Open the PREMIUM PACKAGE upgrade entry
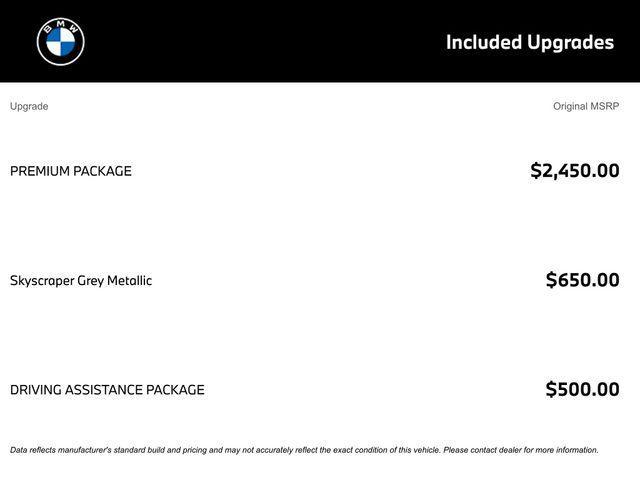Image resolution: width=640 pixels, height=480 pixels. [x=71, y=171]
